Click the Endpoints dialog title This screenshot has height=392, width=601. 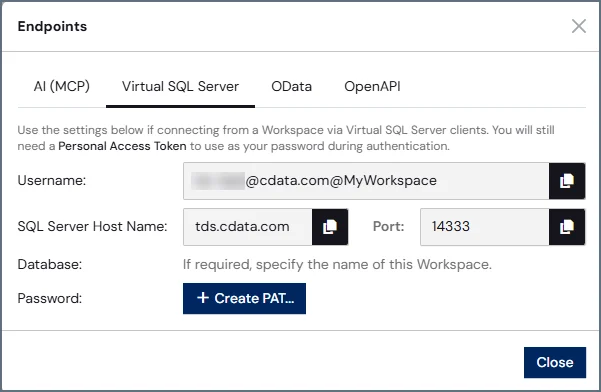point(52,26)
